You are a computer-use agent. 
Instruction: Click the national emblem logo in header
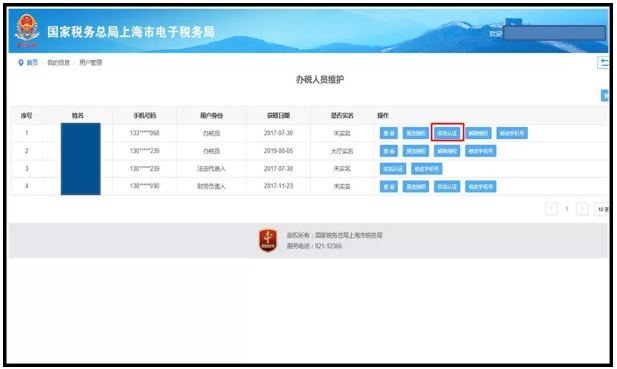tap(27, 31)
